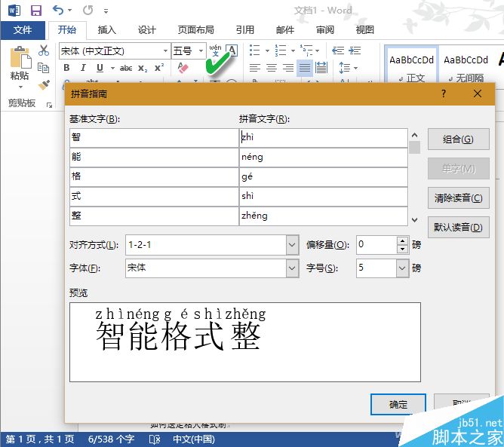The width and height of the screenshot is (504, 447).
Task: Expand the 对齐方式 alignment dropdown
Action: [x=292, y=245]
